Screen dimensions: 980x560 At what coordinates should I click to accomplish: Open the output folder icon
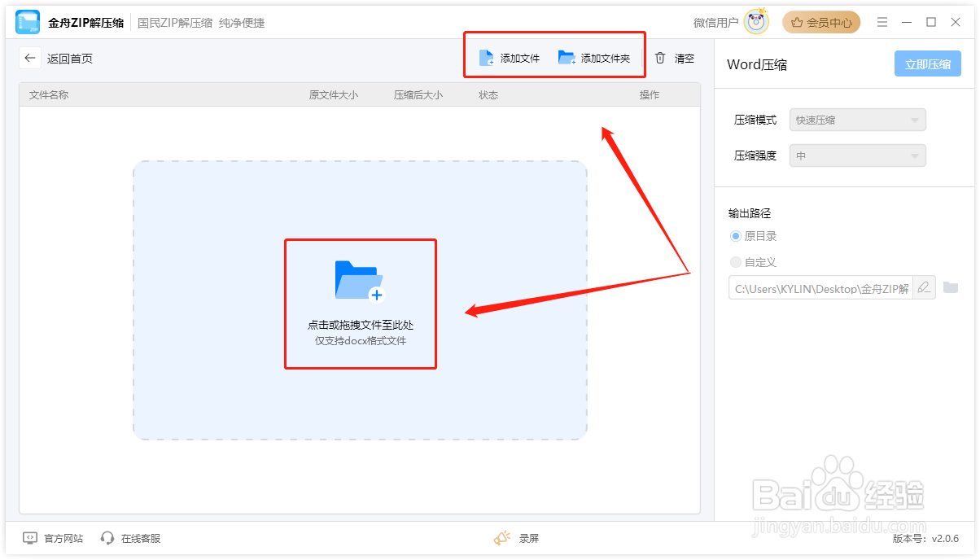950,287
